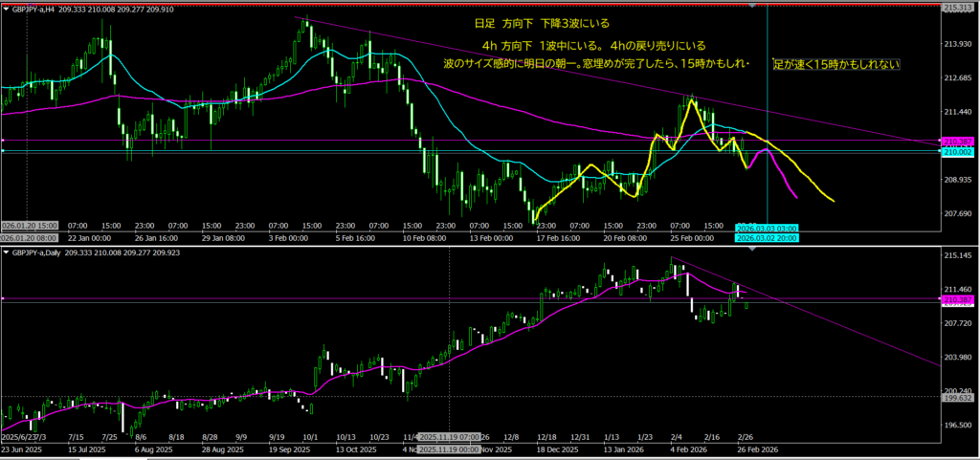Image resolution: width=980 pixels, height=460 pixels.
Task: Click the 215.313 price label at top right
Action: coord(958,8)
